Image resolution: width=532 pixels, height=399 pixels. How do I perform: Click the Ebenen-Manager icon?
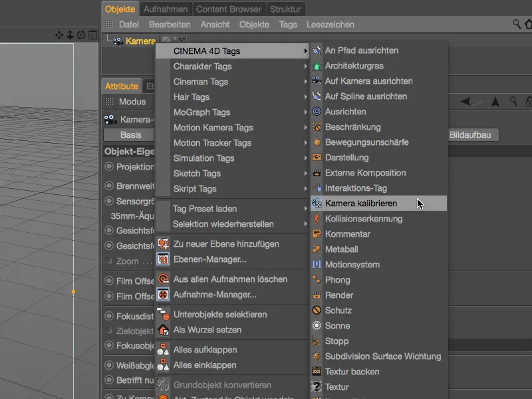coord(163,259)
